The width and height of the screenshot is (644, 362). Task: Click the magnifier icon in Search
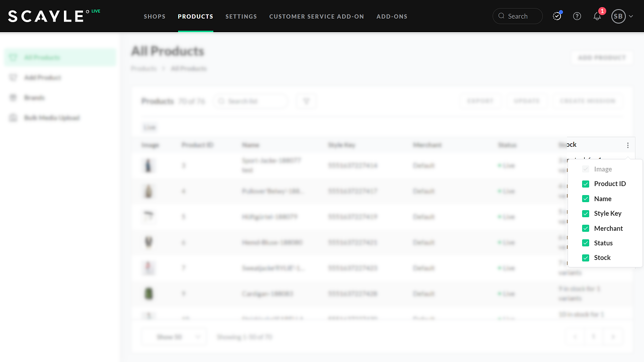point(501,16)
